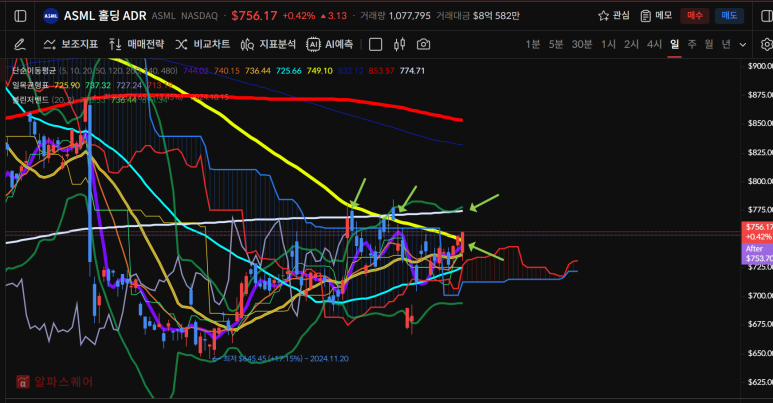Click the $900.00 price axis label
The image size is (773, 403).
click(760, 66)
